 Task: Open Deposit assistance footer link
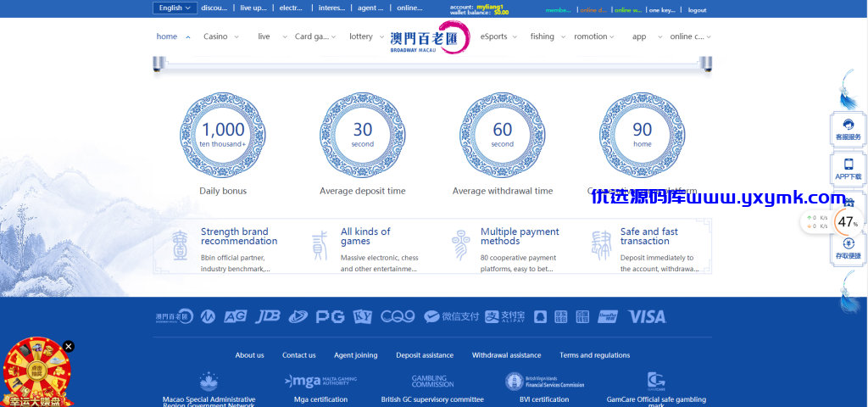425,355
